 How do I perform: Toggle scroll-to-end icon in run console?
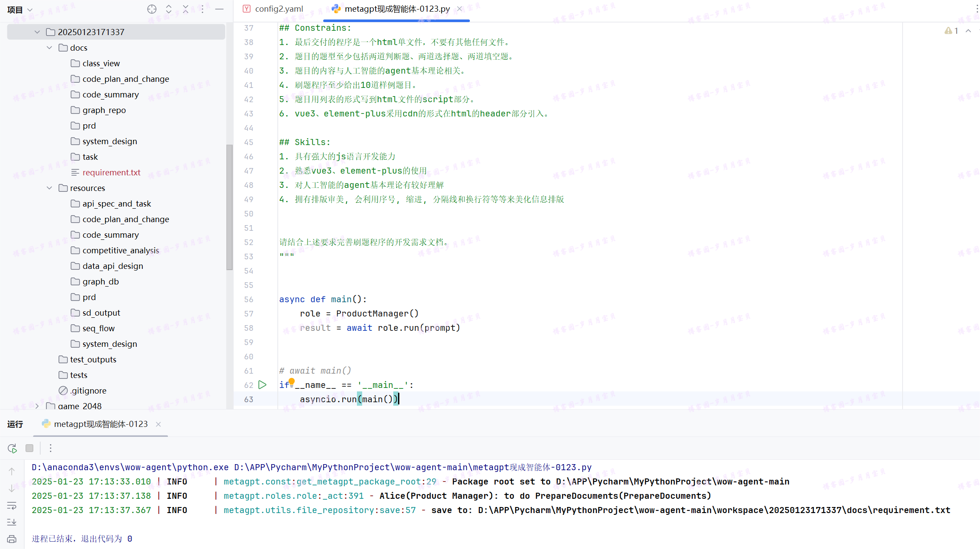coord(12,522)
